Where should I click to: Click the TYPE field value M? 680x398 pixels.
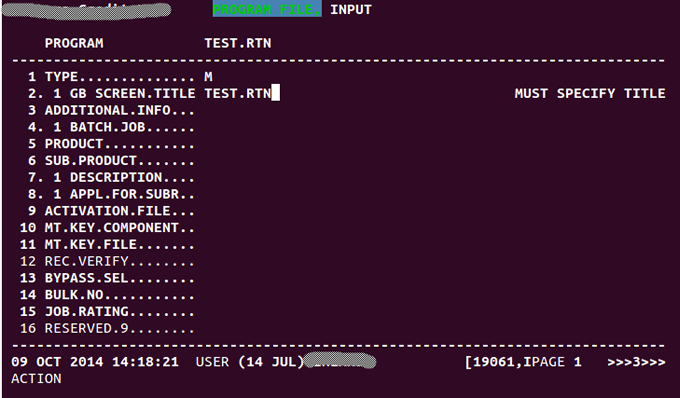pos(208,77)
